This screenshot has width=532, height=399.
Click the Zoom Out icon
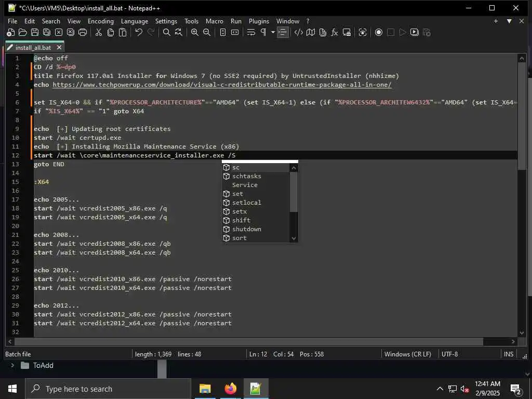point(207,33)
